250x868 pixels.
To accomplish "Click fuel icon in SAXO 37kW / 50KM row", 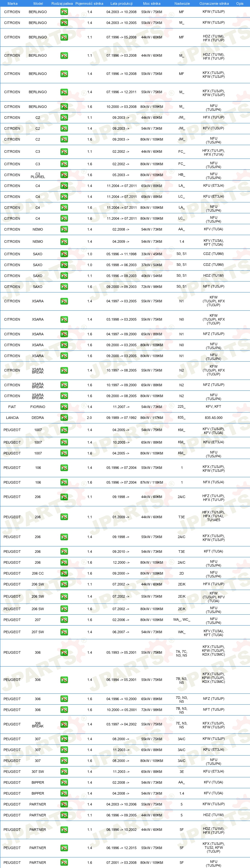I will tap(64, 265).
